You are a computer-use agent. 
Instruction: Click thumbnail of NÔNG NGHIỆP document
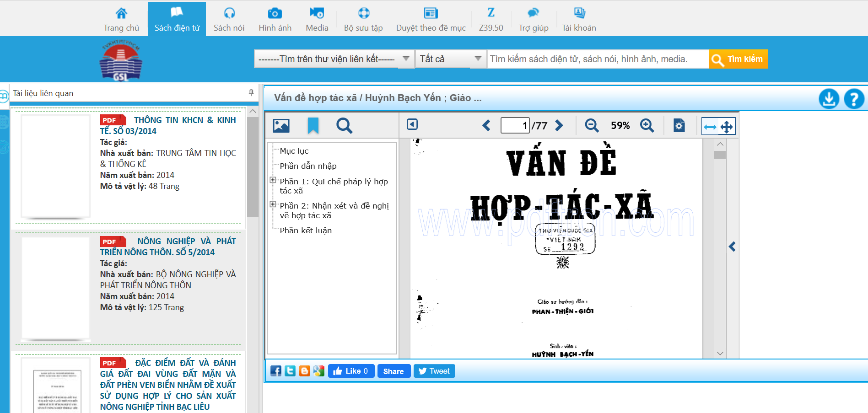(x=56, y=289)
